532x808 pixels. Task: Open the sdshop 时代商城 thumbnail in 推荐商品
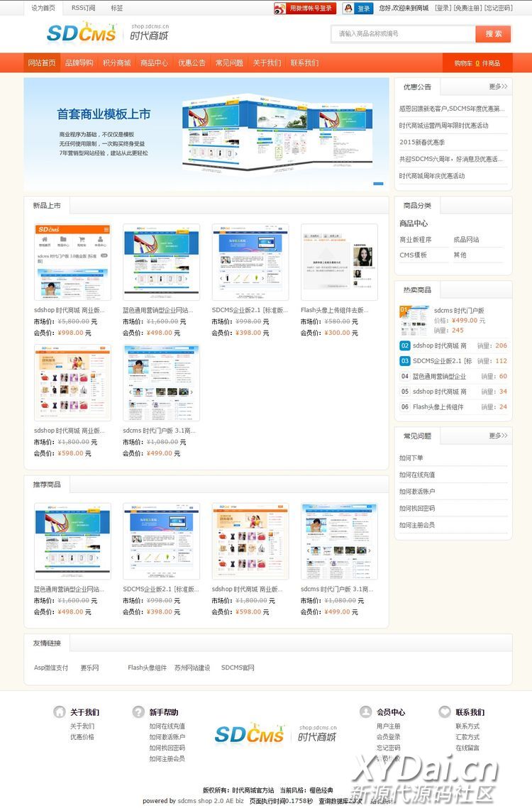click(250, 541)
